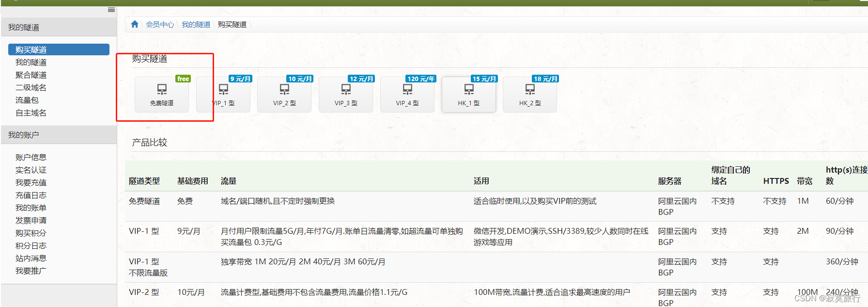The image size is (868, 307).
Task: Click the green free badge
Action: (x=183, y=79)
